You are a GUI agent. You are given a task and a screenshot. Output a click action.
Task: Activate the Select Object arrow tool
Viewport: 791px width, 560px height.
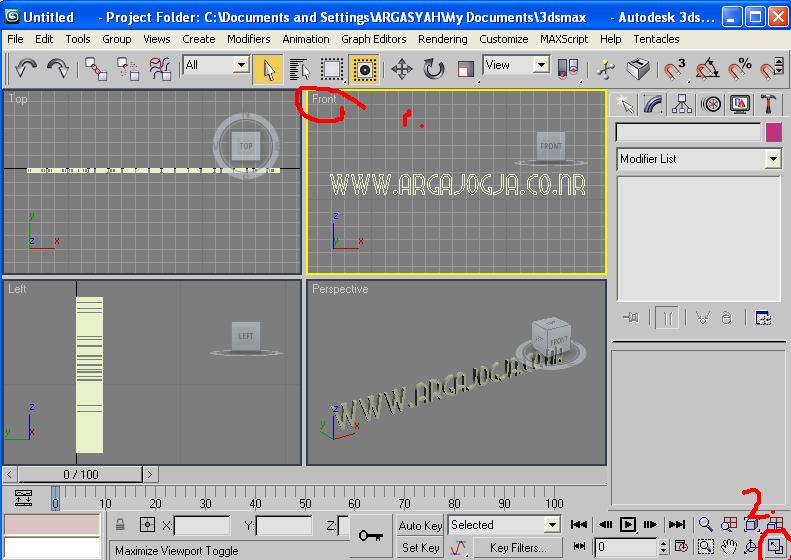267,69
